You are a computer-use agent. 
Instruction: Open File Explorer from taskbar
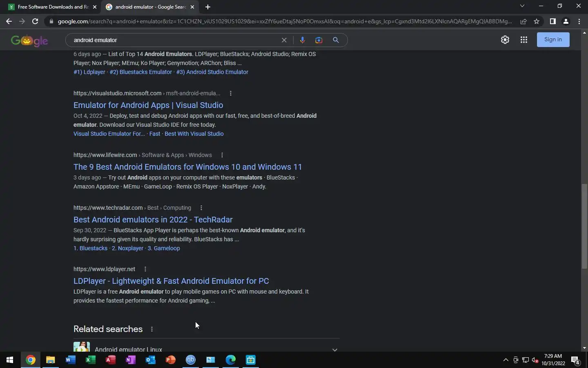point(50,360)
